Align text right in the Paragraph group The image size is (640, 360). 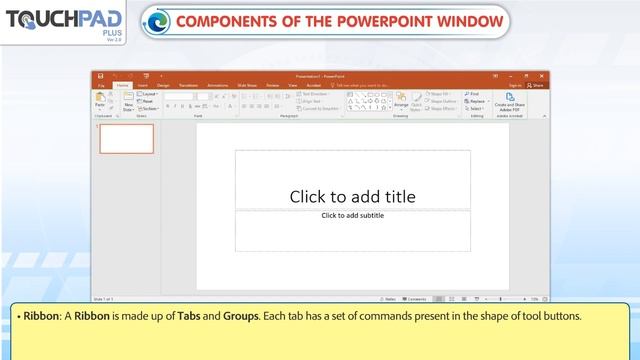[259, 107]
